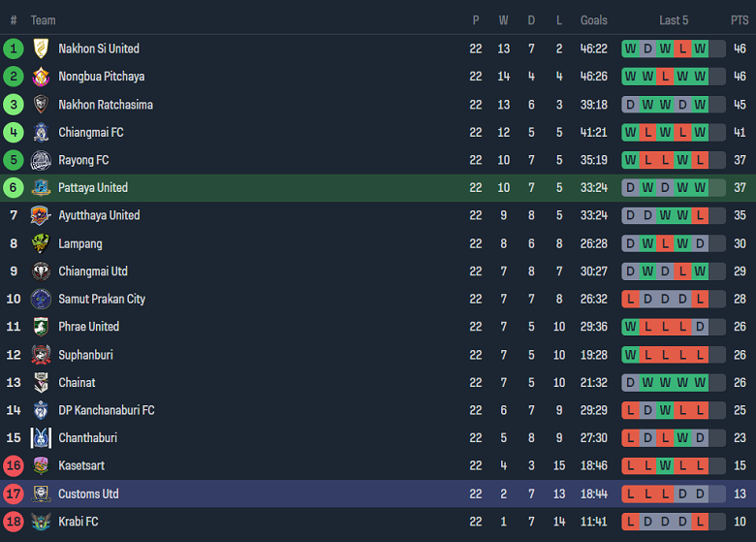756x542 pixels.
Task: Open DP Kanchanaburi FC team link
Action: [107, 410]
